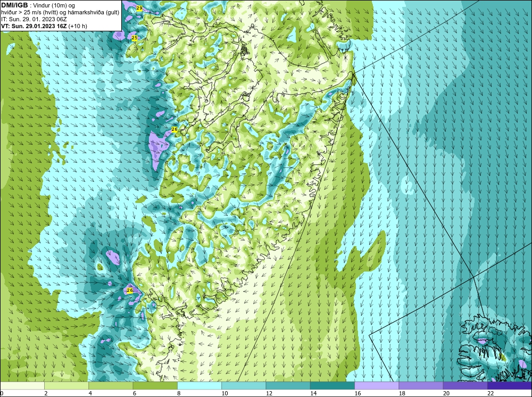Click the legend value 12
The height and width of the screenshot is (397, 532).
click(269, 393)
